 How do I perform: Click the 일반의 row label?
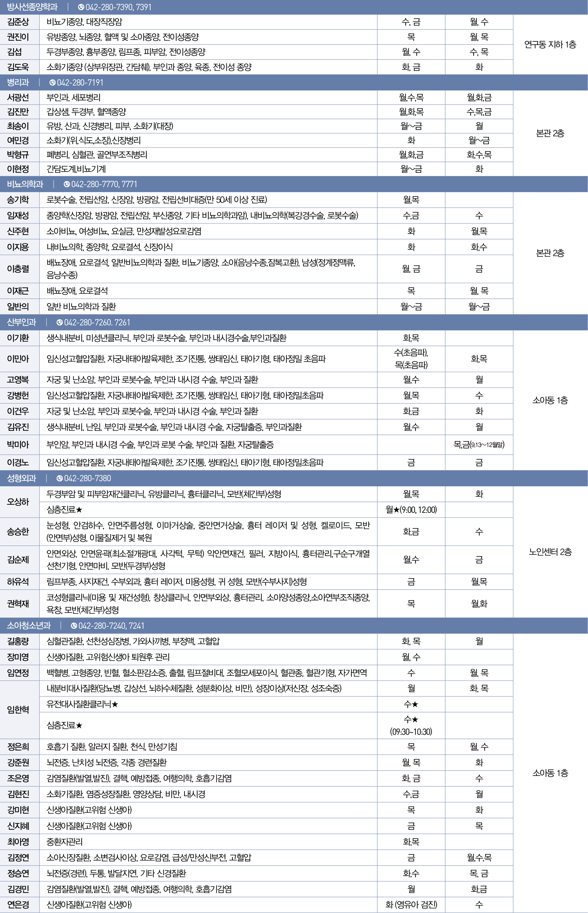tap(18, 307)
